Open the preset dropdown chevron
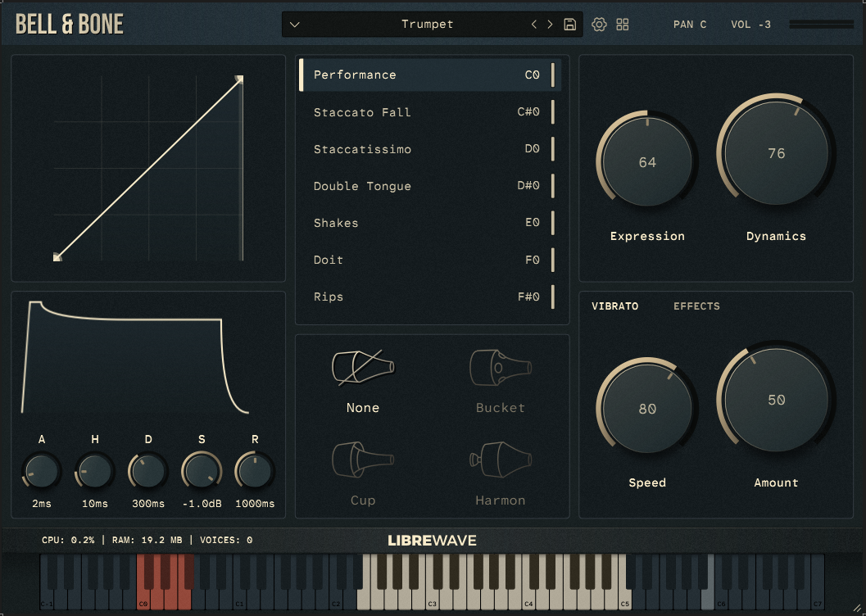Viewport: 866px width, 616px height. click(x=295, y=25)
